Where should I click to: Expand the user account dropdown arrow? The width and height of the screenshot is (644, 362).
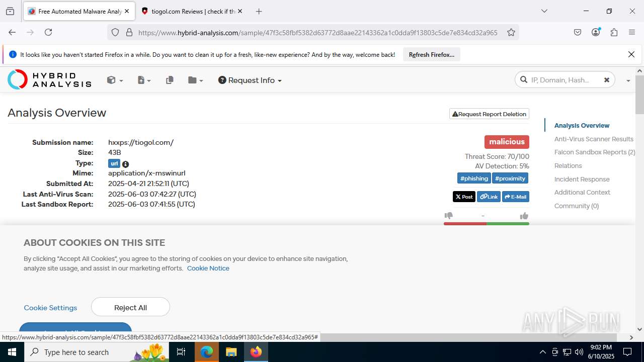pos(628,80)
